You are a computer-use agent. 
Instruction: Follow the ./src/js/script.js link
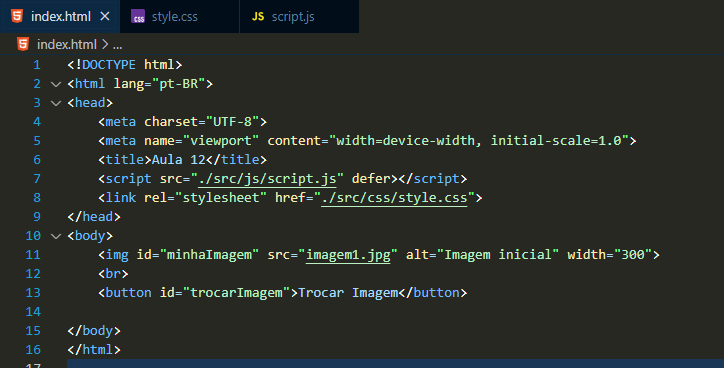[267, 179]
